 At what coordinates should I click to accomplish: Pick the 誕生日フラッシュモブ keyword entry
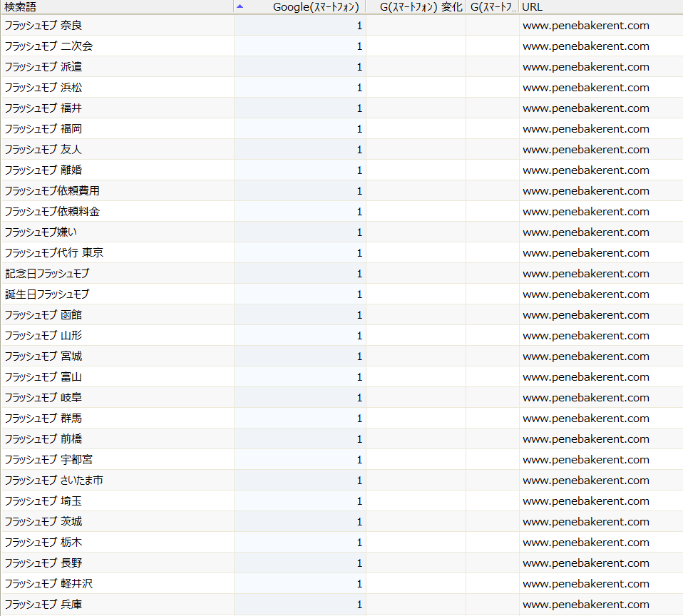pos(47,294)
